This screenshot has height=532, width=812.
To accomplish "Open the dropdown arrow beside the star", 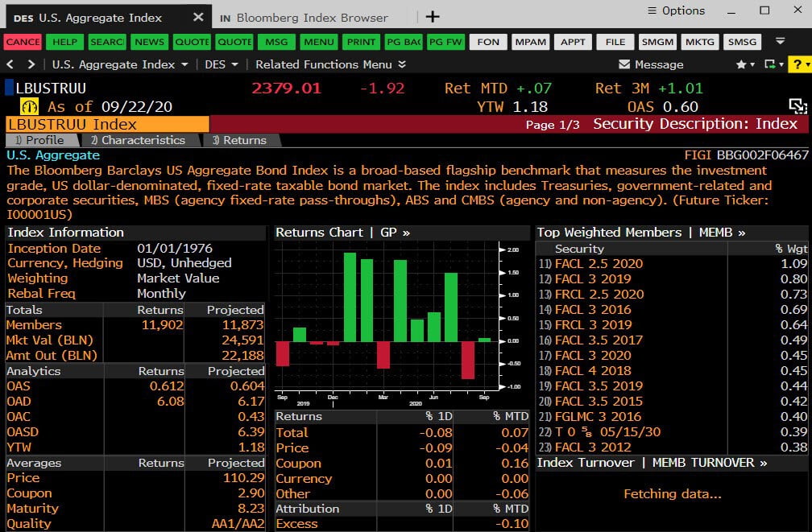I will coord(752,64).
